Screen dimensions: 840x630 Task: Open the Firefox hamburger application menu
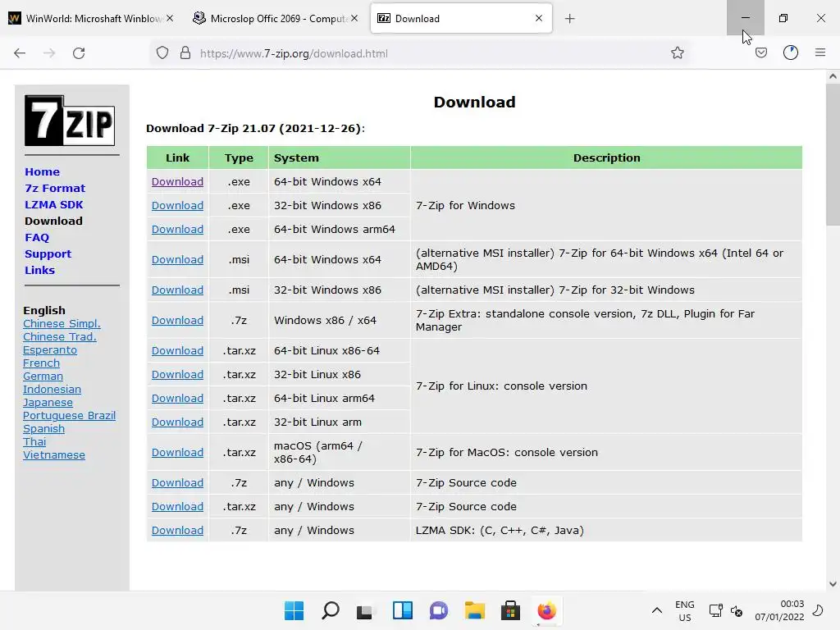pos(820,52)
